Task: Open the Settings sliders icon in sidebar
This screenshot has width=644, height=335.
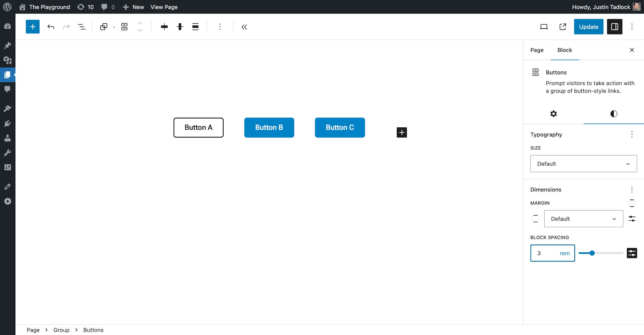Action: 8,167
